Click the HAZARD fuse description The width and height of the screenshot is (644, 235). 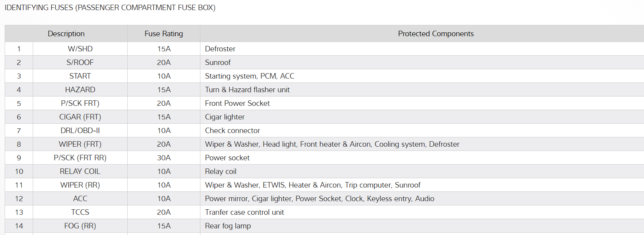(x=80, y=90)
